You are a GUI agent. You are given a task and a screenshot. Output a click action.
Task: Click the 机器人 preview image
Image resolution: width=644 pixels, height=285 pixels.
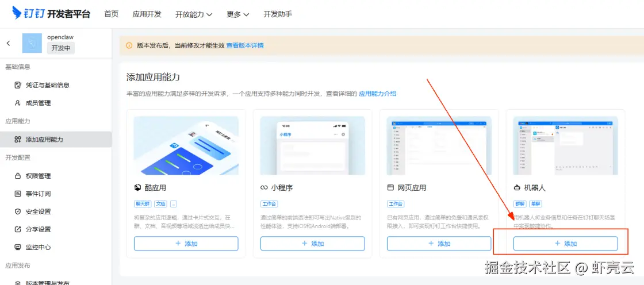pyautogui.click(x=566, y=145)
